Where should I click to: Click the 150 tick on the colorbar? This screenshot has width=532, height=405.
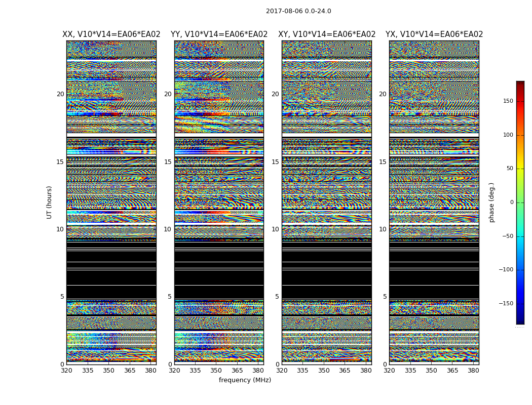(x=508, y=101)
